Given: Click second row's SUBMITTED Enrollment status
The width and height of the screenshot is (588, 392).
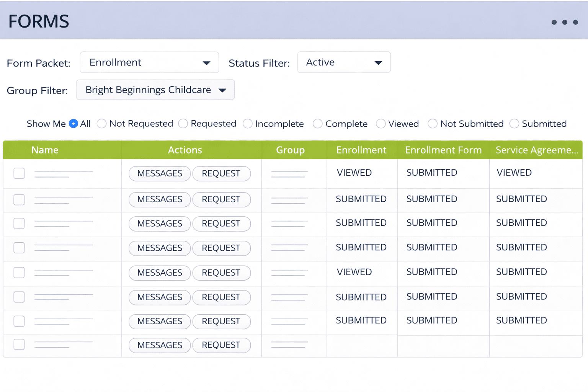Looking at the screenshot, I should coord(361,199).
